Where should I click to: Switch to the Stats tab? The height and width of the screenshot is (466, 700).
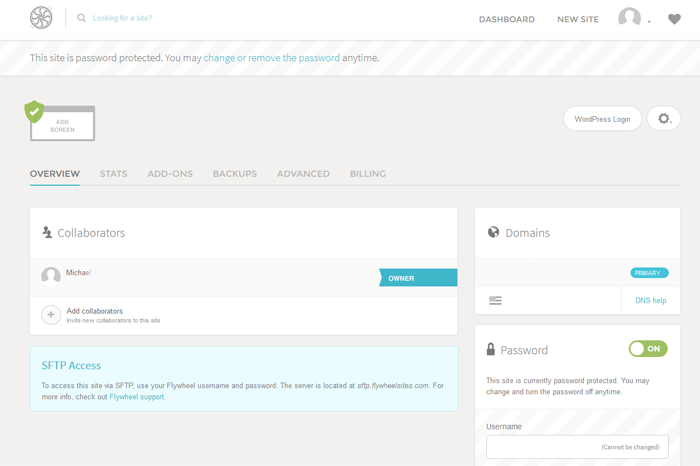pyautogui.click(x=113, y=174)
